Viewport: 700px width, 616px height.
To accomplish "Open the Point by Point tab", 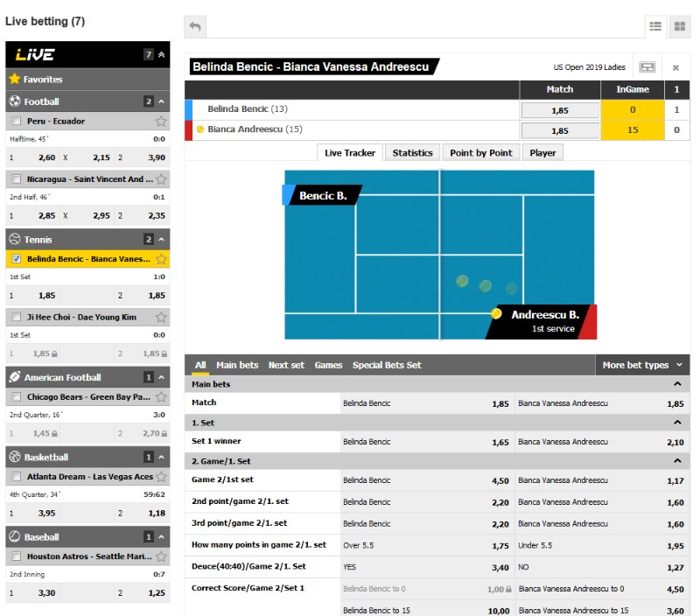I will coord(480,152).
